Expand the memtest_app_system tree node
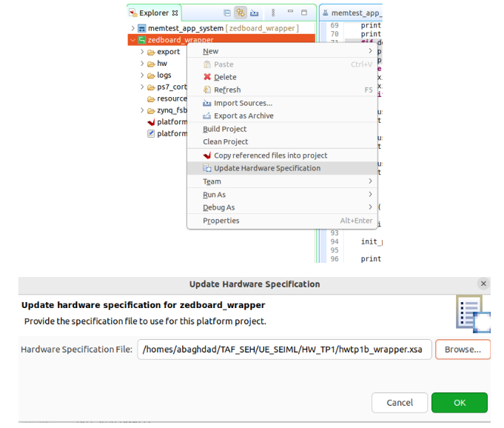 [132, 28]
